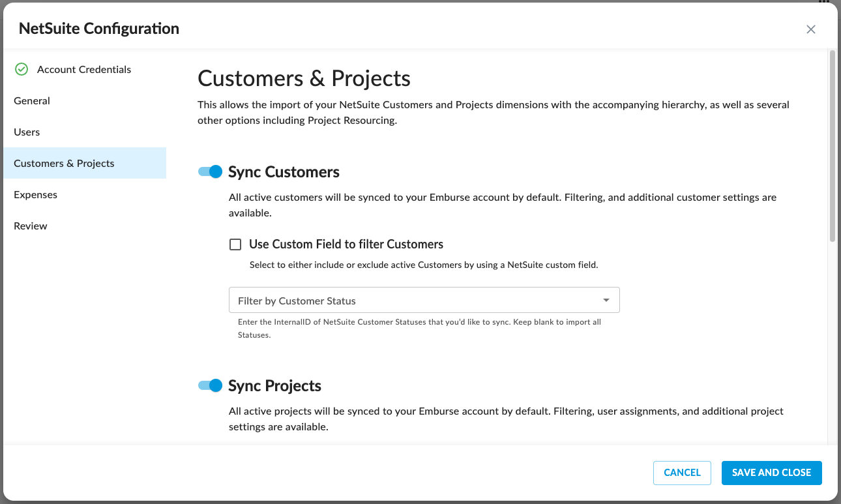Open the three-dot overflow menu

click(833, 3)
